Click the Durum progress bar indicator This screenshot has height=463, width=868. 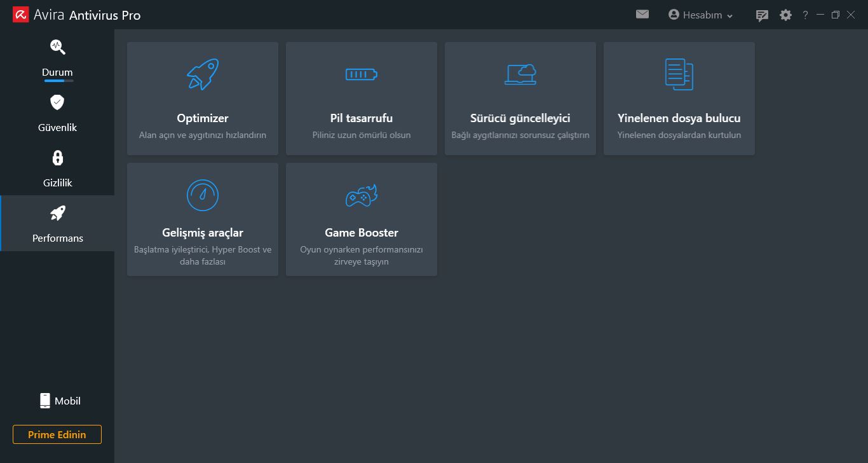[58, 81]
